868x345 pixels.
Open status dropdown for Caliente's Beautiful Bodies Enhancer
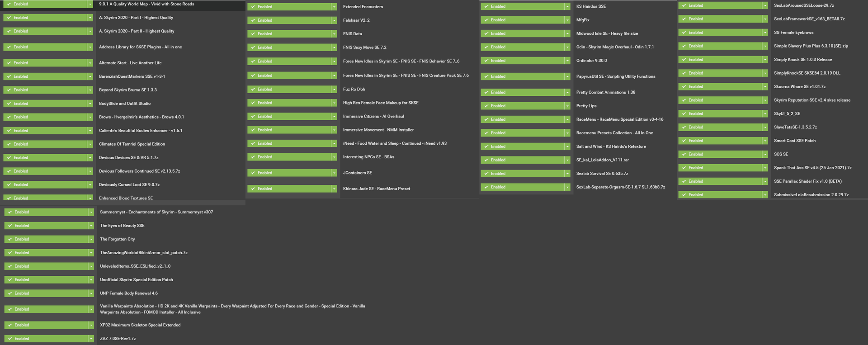click(90, 131)
